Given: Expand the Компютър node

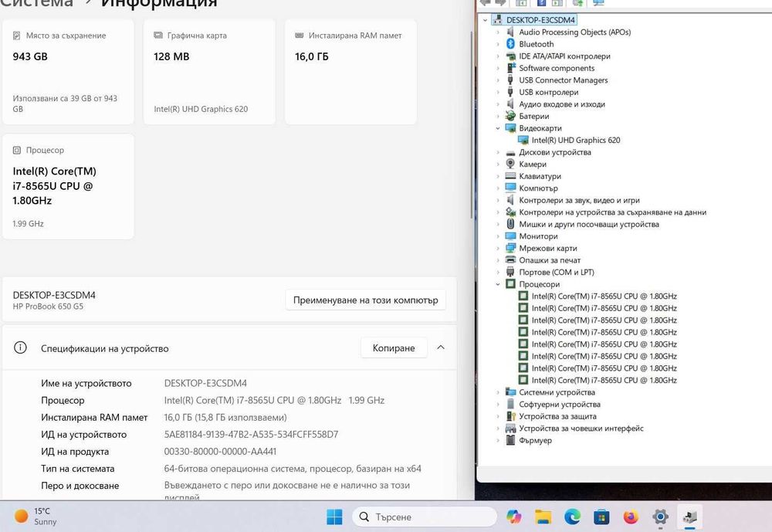Looking at the screenshot, I should click(498, 188).
